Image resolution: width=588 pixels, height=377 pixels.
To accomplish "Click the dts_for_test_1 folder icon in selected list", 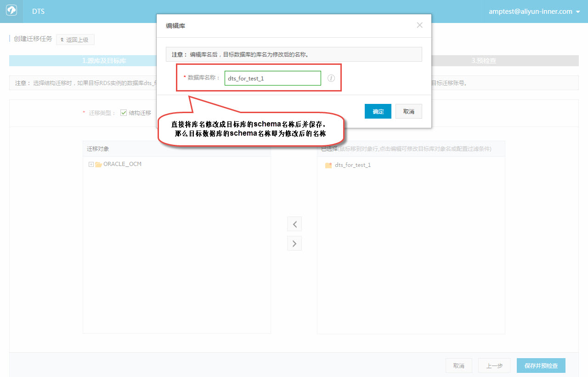I will [x=328, y=165].
